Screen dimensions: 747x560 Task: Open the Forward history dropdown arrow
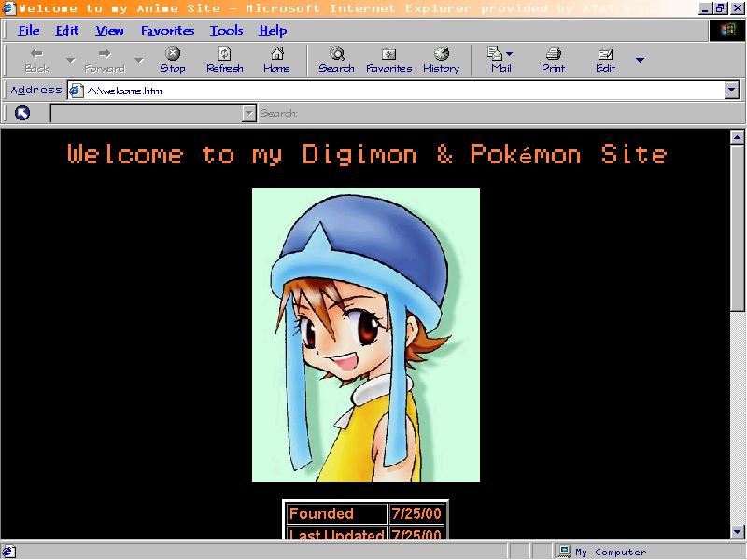point(139,61)
